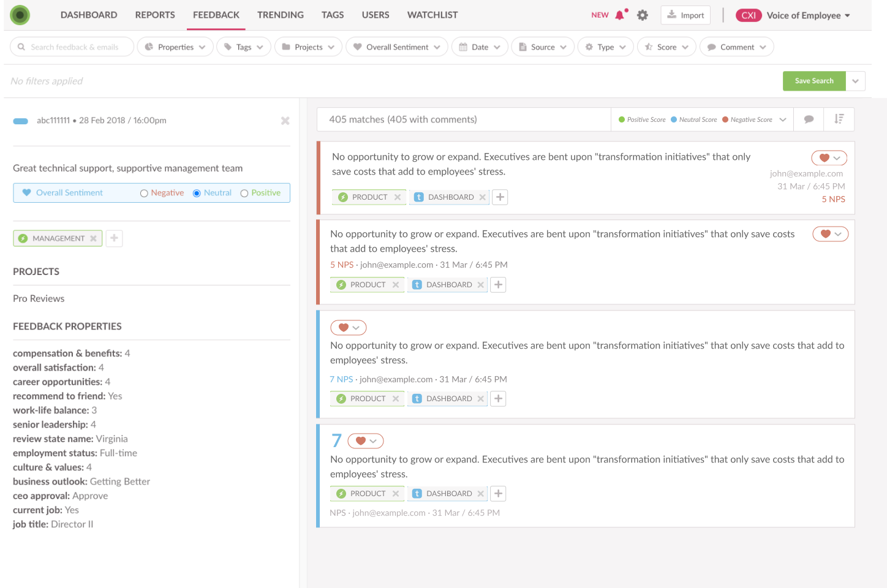Expand Save Search options arrow

856,81
